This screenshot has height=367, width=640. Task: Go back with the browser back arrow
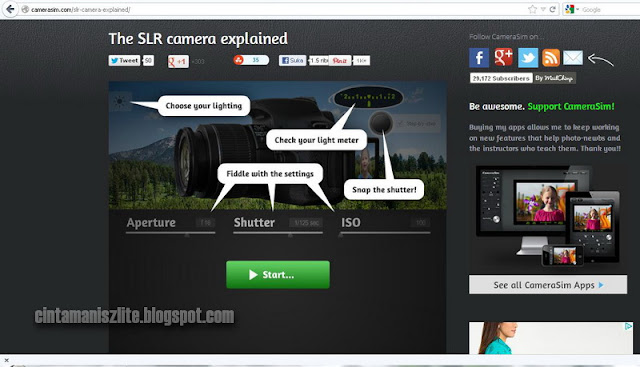pos(10,9)
